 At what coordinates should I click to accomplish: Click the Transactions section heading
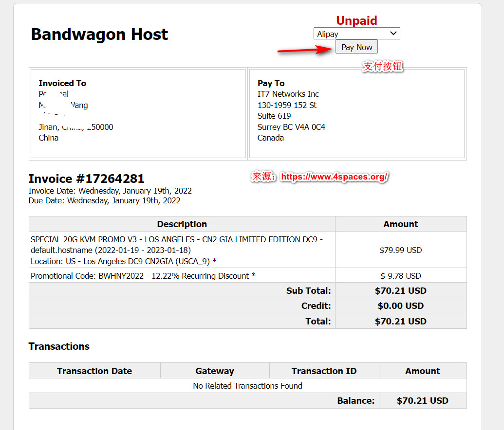coord(58,346)
